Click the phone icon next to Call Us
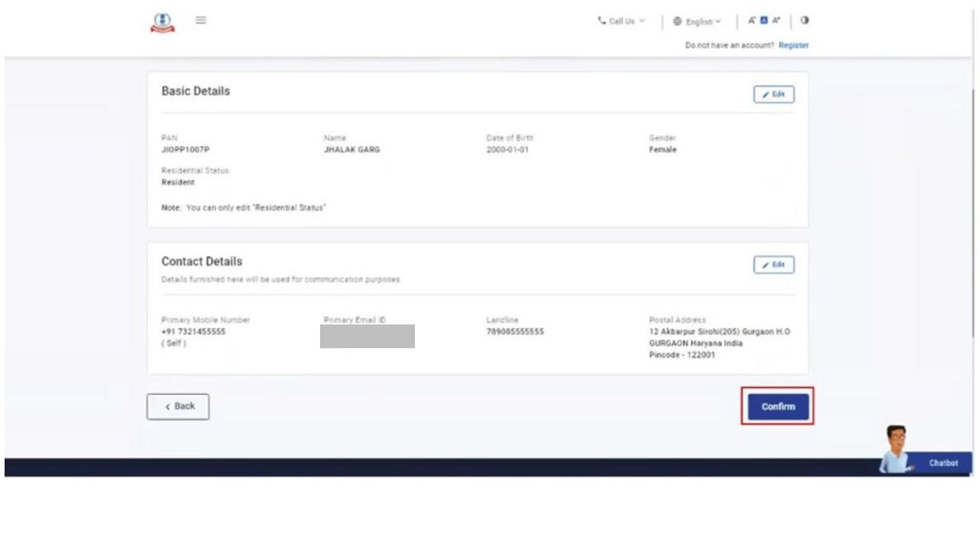This screenshot has height=551, width=980. click(603, 21)
